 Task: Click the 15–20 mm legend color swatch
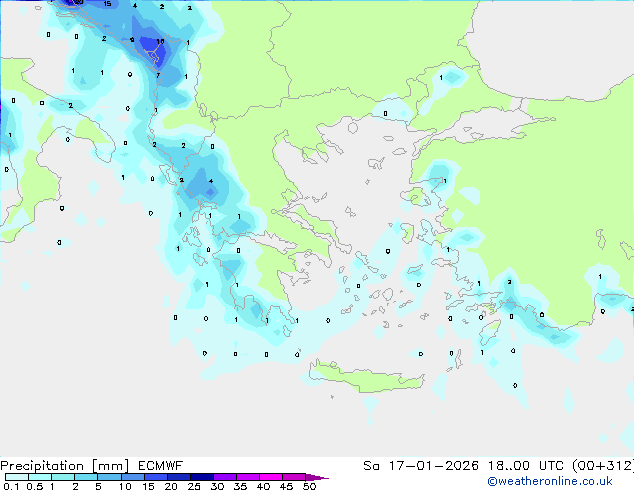click(x=155, y=477)
